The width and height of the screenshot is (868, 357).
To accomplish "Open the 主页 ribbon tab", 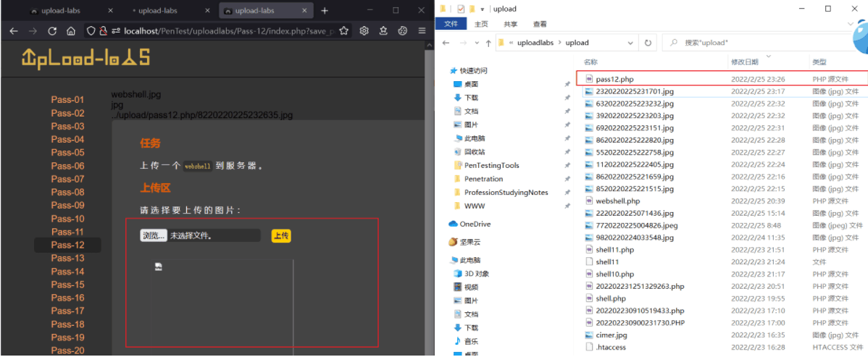I will point(481,24).
